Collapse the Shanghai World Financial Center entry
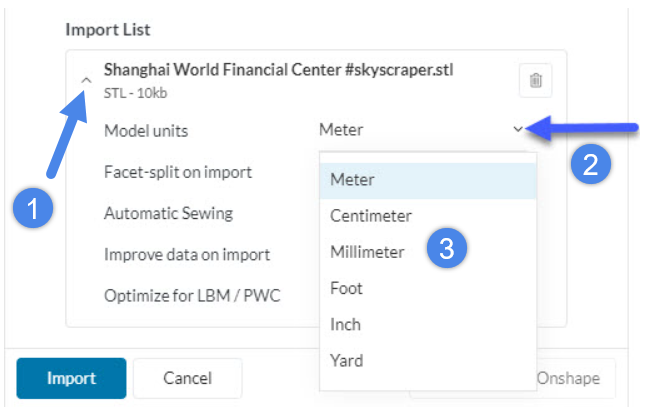 [86, 80]
